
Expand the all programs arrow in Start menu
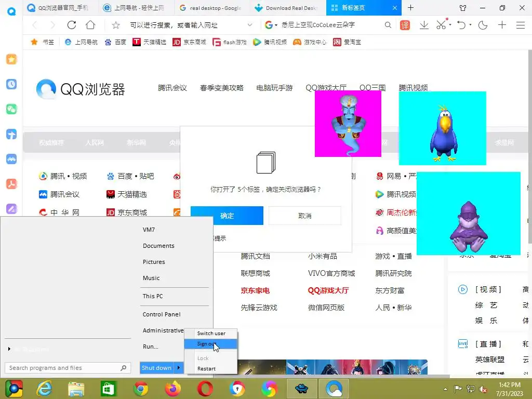[9, 349]
